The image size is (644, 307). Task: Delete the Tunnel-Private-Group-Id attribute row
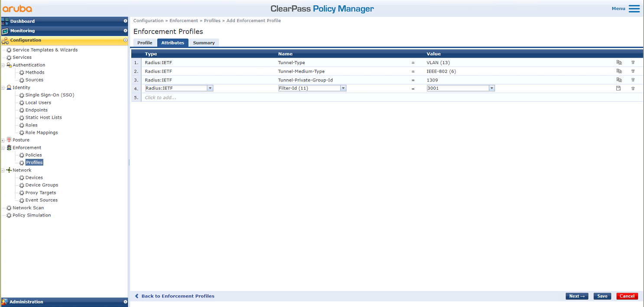click(633, 80)
